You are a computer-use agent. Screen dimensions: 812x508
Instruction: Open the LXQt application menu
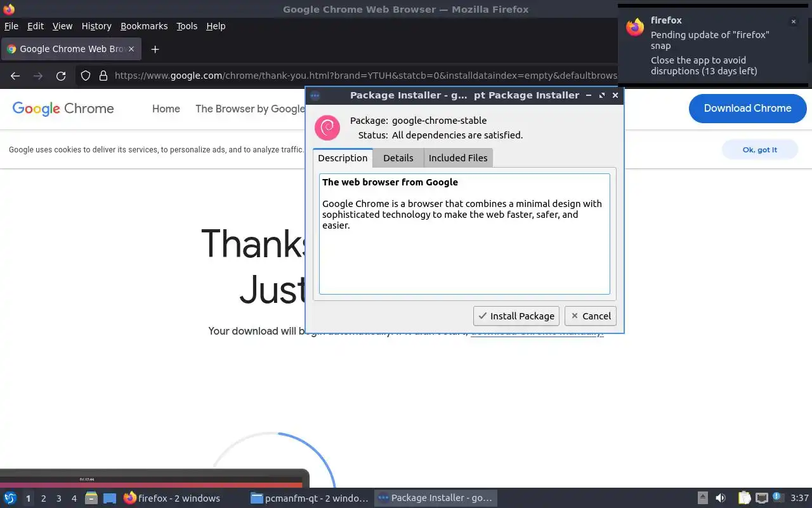click(10, 498)
